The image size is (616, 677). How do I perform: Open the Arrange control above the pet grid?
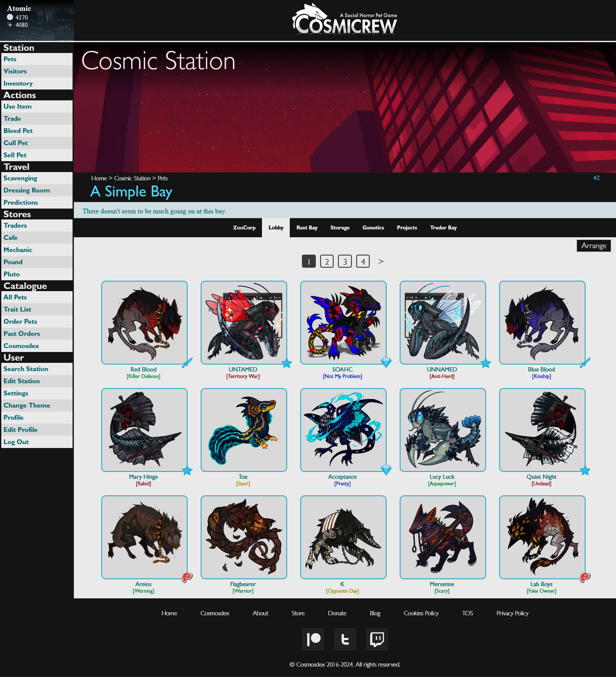tap(593, 246)
